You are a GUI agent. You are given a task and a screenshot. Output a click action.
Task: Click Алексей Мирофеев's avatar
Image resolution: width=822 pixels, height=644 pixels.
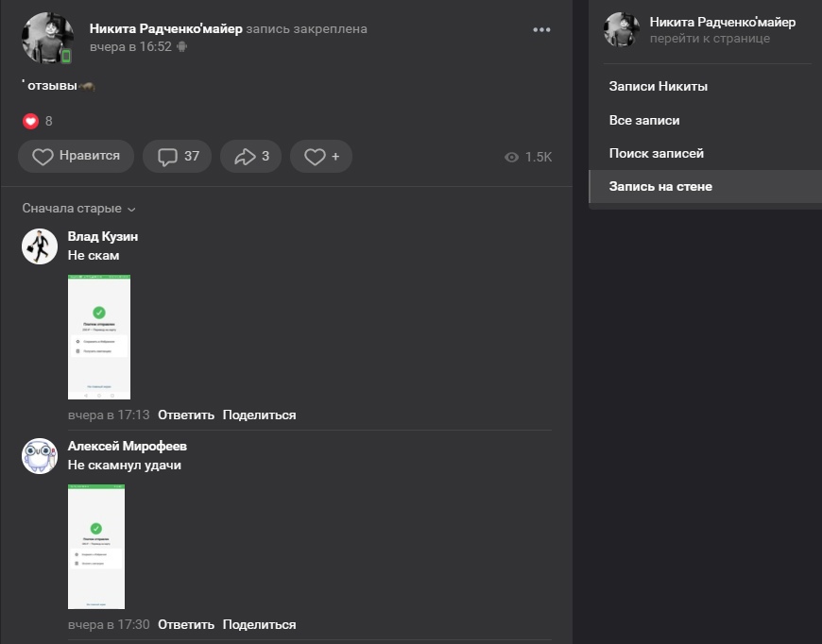click(40, 456)
